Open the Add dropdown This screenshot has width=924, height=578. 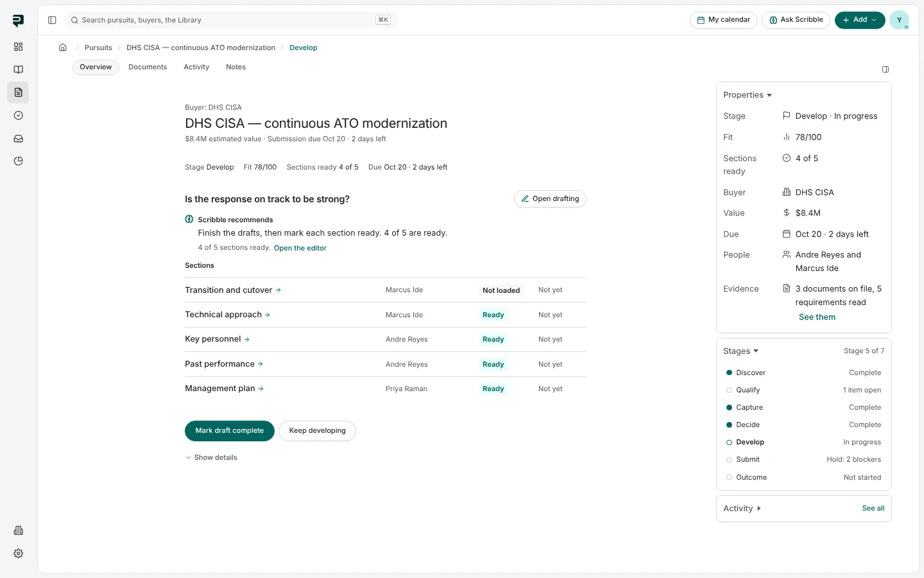(860, 20)
